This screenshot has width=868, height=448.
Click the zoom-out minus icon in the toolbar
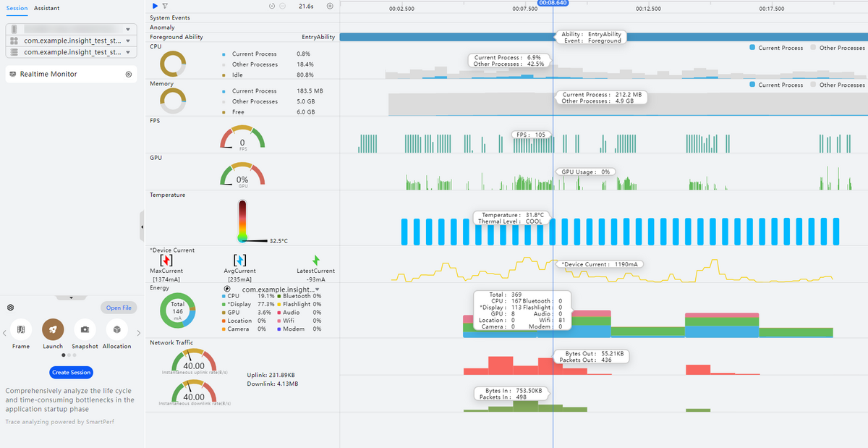[281, 6]
